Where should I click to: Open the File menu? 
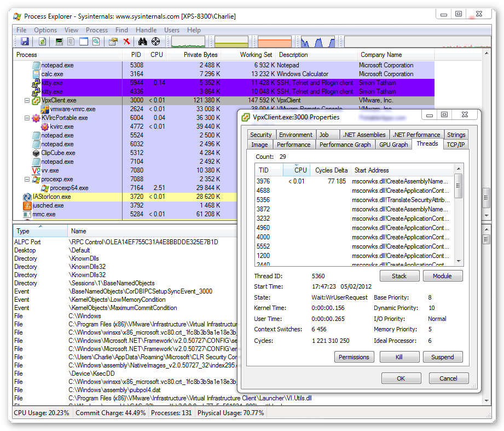click(21, 30)
